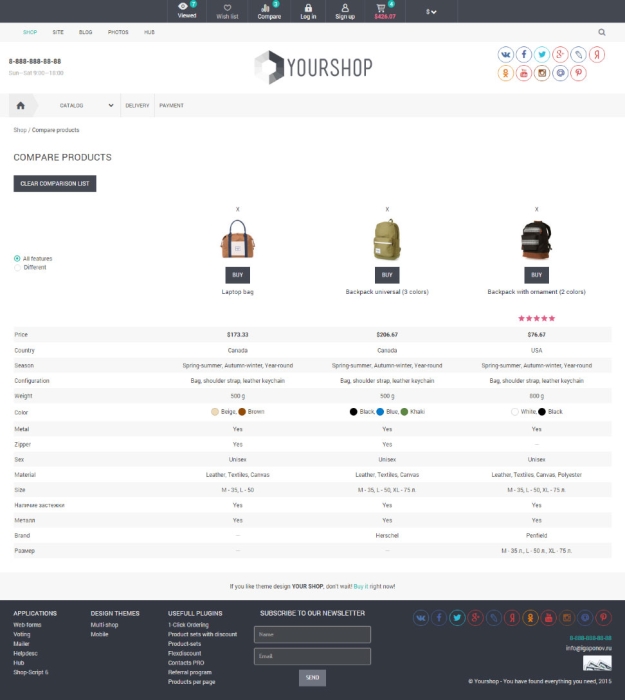Viewport: 625px width, 700px height.
Task: Click Clear Comparison List button
Action: pyautogui.click(x=55, y=183)
